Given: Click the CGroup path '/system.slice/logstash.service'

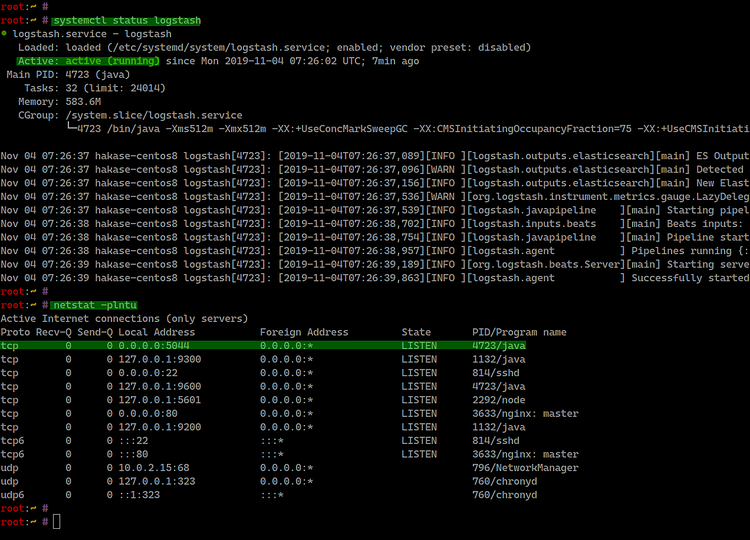Looking at the screenshot, I should click(x=154, y=115).
